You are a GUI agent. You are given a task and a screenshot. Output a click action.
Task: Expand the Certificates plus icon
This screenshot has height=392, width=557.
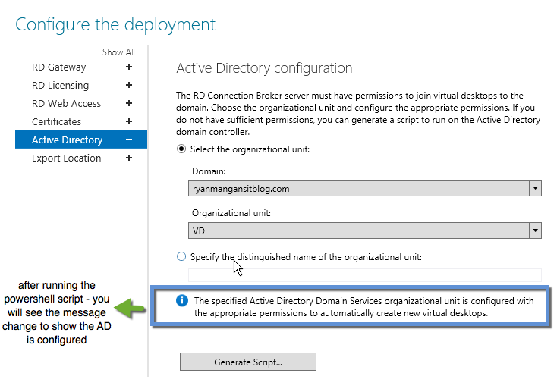click(x=129, y=121)
